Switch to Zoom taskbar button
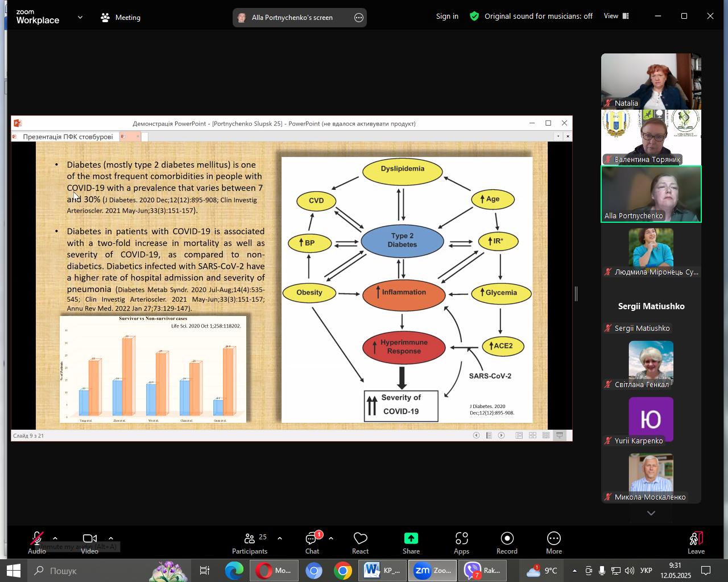Image resolution: width=728 pixels, height=582 pixels. pos(432,571)
